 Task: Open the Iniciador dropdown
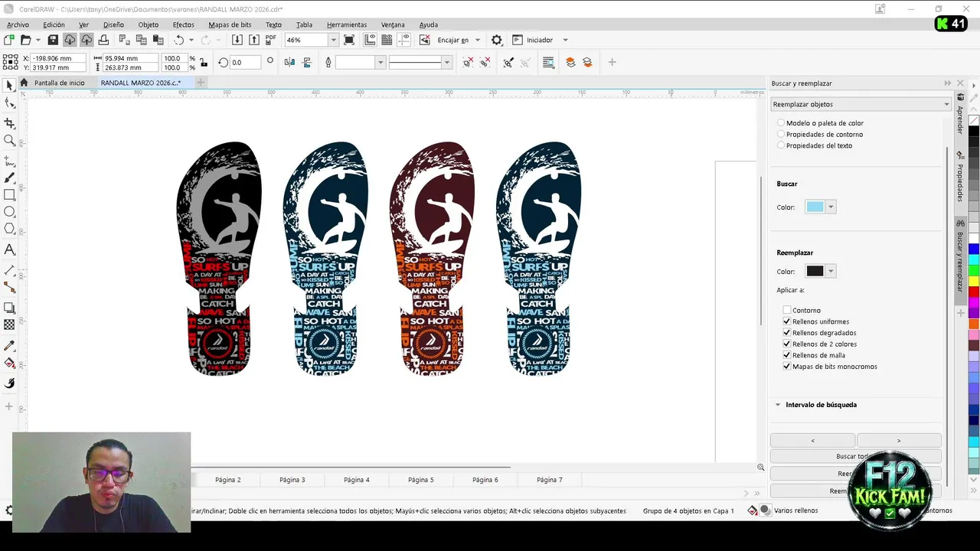tap(566, 40)
